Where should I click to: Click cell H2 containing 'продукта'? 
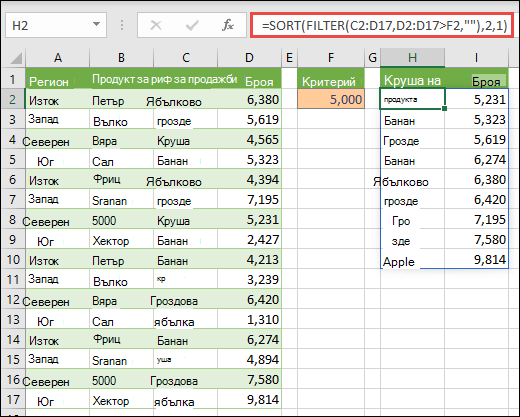[x=412, y=99]
